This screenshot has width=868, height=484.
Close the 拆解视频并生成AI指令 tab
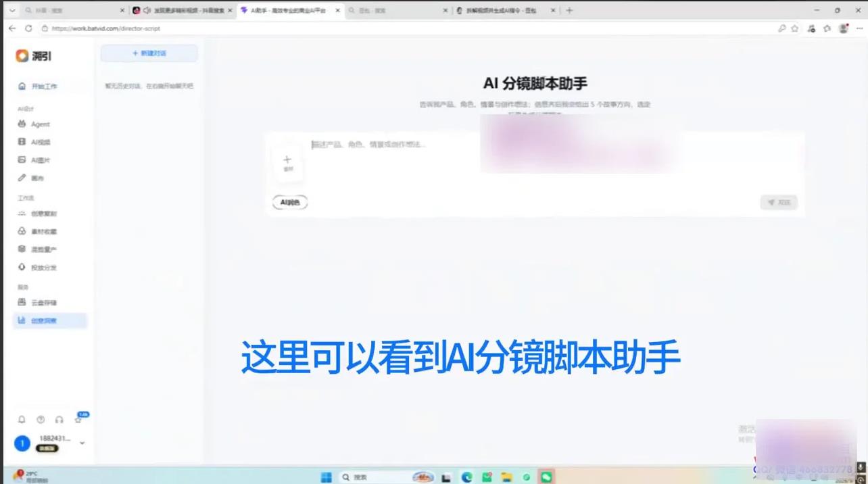pyautogui.click(x=554, y=11)
